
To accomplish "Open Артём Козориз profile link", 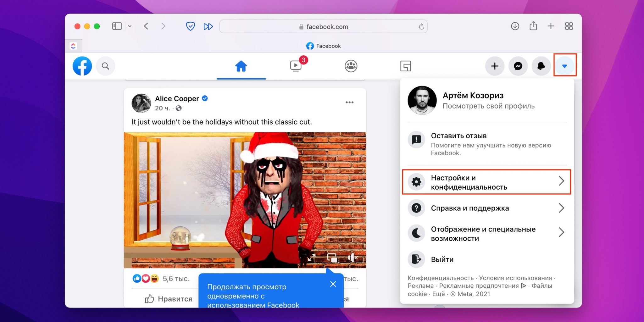I will (x=487, y=100).
